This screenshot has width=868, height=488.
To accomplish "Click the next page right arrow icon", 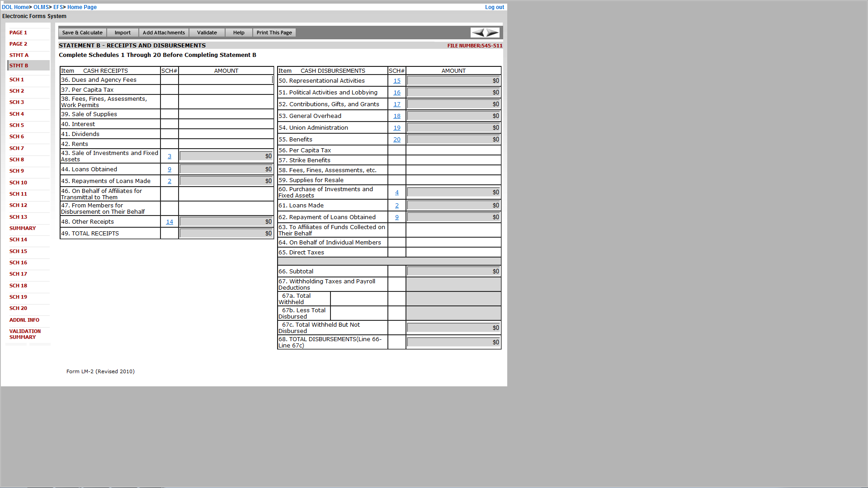I will tap(492, 33).
